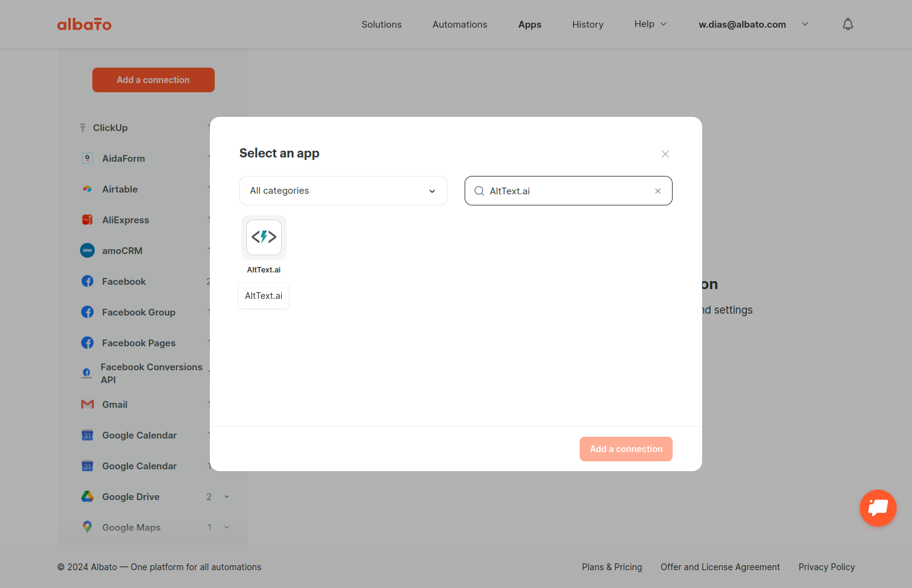
Task: Close the Select an app dialog
Action: pyautogui.click(x=665, y=154)
